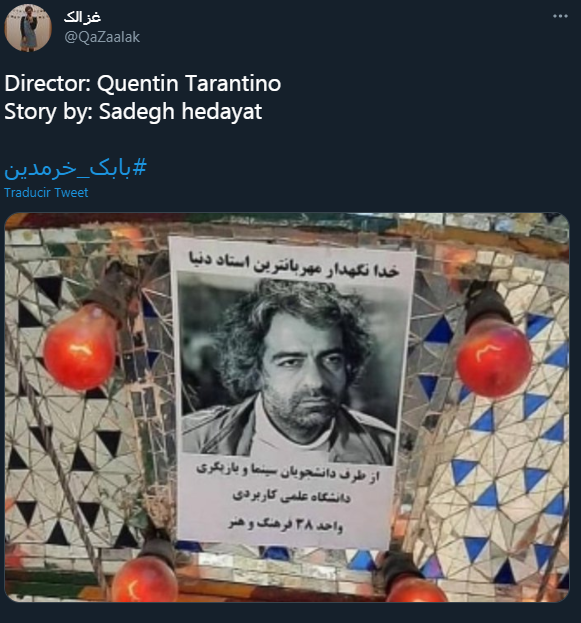The height and width of the screenshot is (623, 581).
Task: Click the bottom-left red bulb in photo
Action: 144,582
